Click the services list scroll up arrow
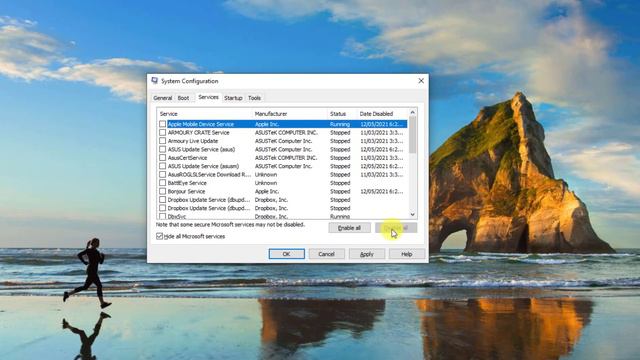Image resolution: width=640 pixels, height=360 pixels. [x=412, y=112]
